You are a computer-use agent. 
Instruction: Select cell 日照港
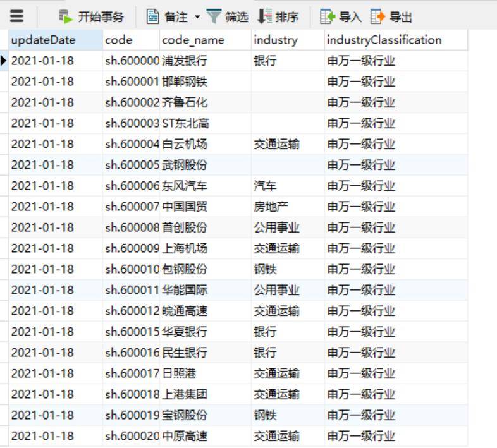(x=206, y=373)
